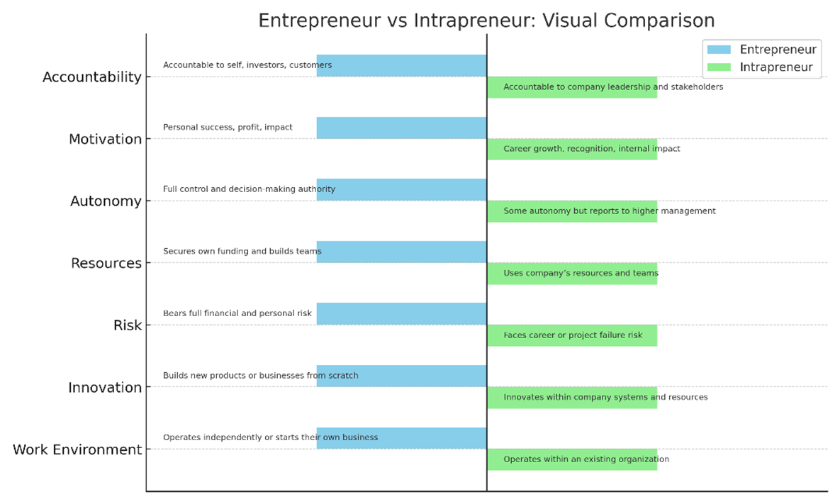Select the Motivation axis label
The height and width of the screenshot is (504, 840).
[105, 140]
